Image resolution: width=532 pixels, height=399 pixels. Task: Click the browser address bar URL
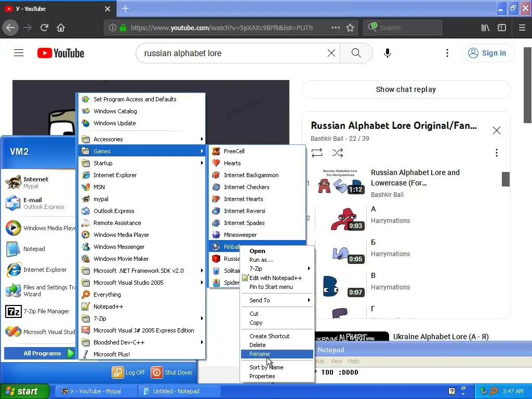click(x=222, y=28)
